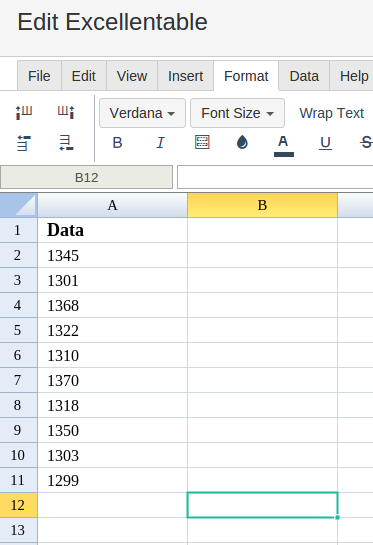Open the cell borders tool
Screen dimensions: 373x545
[x=202, y=142]
